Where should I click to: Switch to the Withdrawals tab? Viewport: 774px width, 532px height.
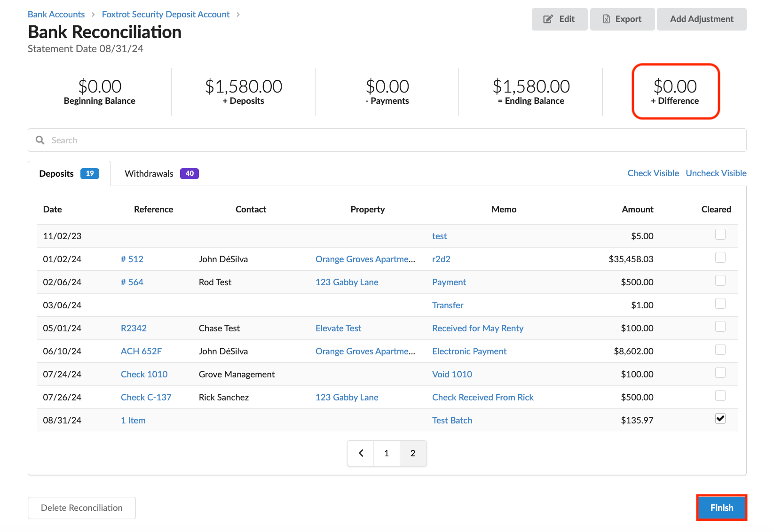161,173
